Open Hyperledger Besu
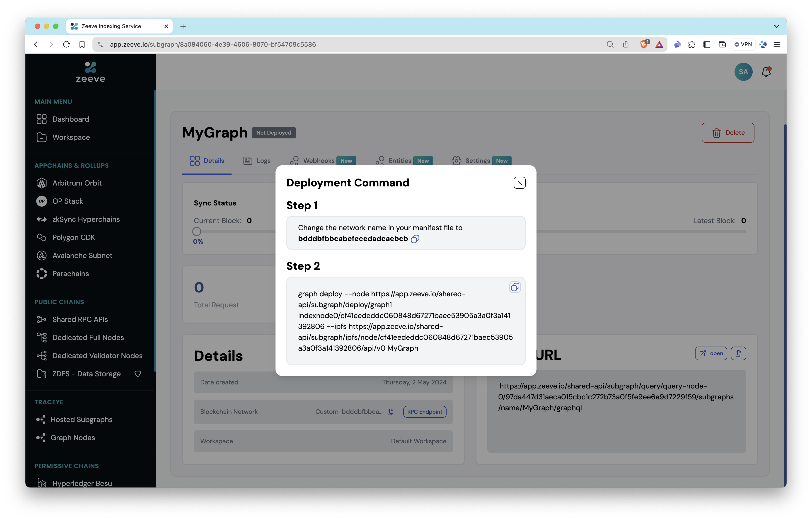The height and width of the screenshot is (521, 812). [82, 483]
